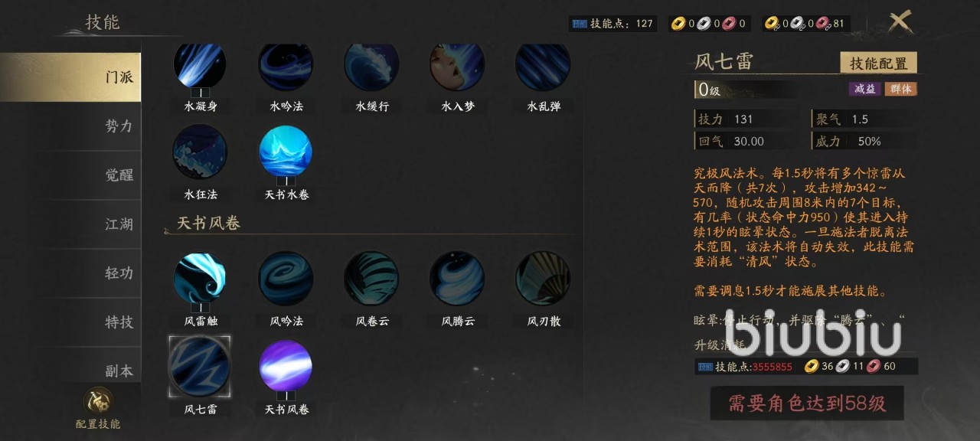Open the 觉醒 tab
Screen dimensions: 980x441
click(x=70, y=175)
